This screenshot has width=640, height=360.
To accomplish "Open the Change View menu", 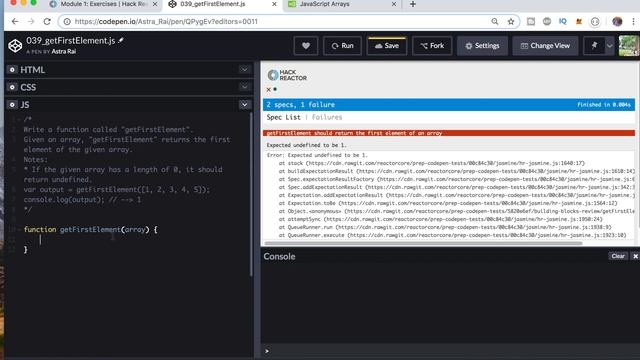I will [545, 46].
